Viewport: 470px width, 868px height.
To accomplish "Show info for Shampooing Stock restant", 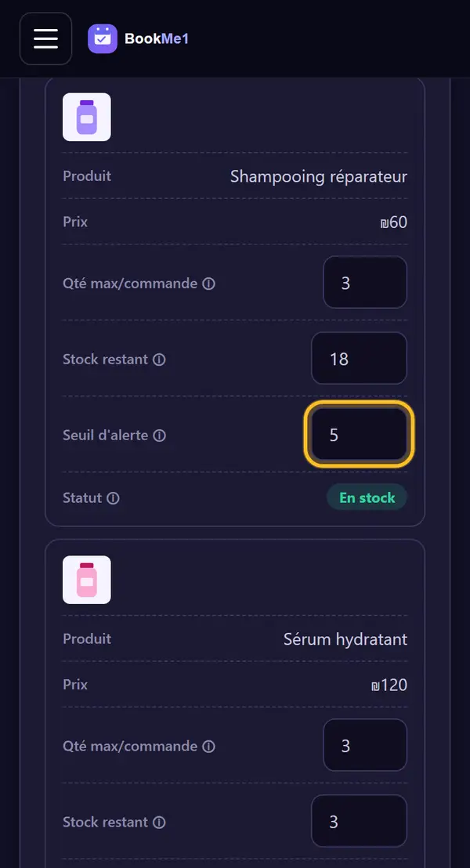I will 159,360.
